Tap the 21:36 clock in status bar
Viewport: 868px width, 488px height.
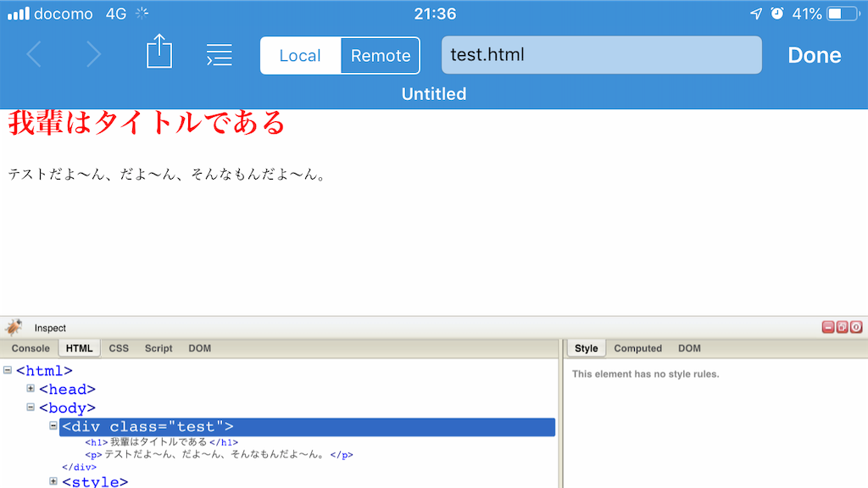pyautogui.click(x=435, y=14)
